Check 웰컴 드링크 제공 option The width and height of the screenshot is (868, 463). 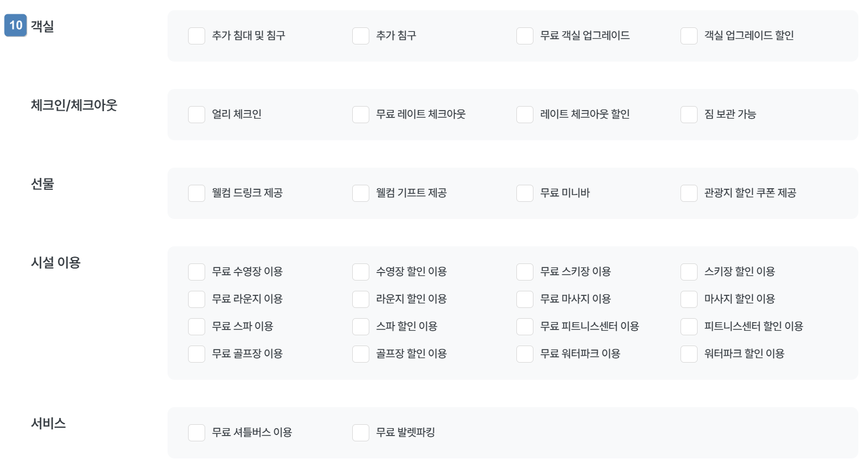tap(197, 193)
